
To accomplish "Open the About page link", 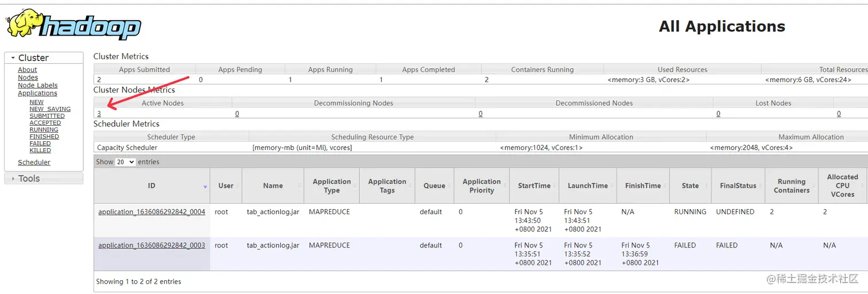I will click(28, 70).
